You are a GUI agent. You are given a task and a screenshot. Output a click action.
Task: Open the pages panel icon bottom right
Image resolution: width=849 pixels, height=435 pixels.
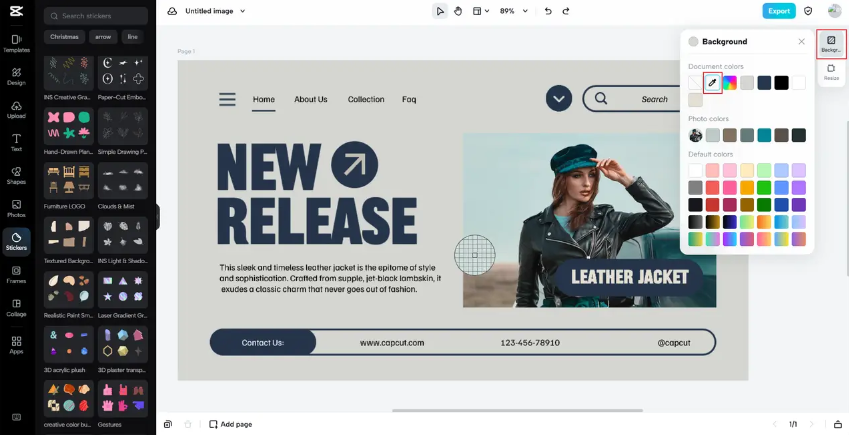(x=838, y=424)
